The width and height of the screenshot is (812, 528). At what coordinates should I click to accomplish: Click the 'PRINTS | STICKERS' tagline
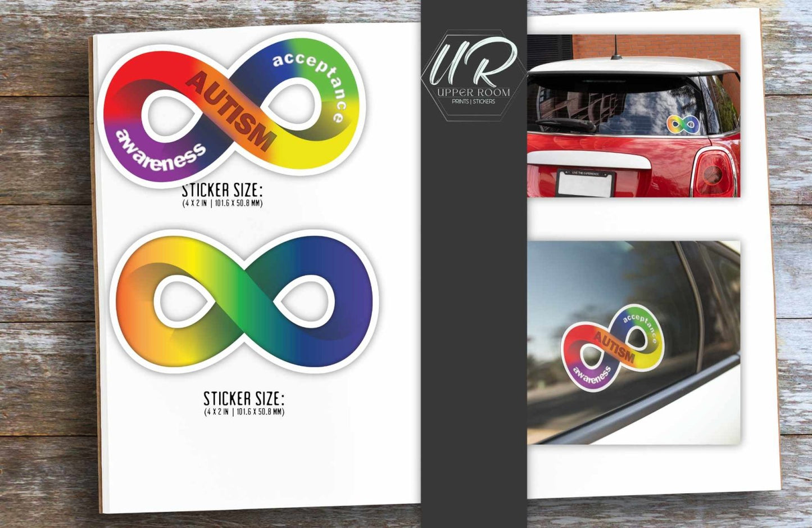pos(474,102)
